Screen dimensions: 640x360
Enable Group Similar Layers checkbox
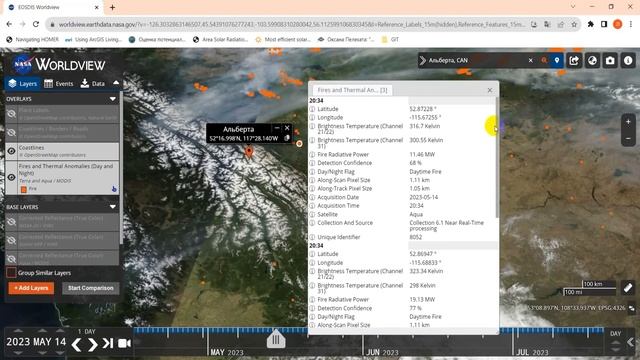(11, 272)
